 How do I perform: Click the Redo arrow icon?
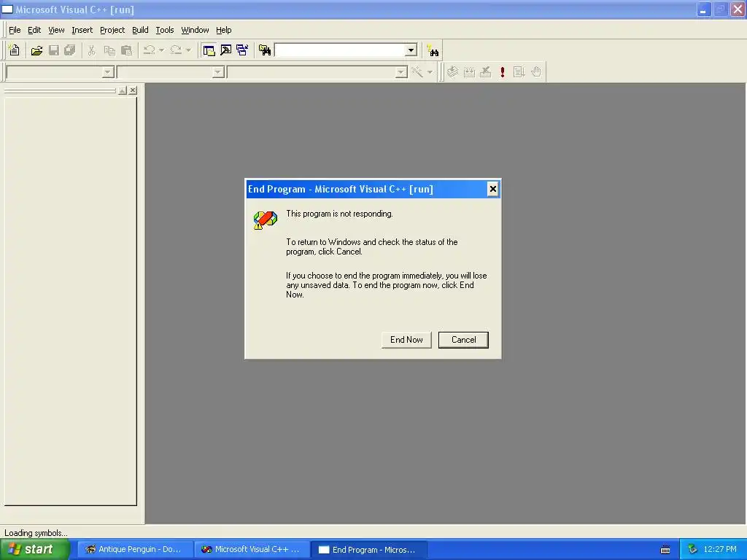tap(176, 50)
